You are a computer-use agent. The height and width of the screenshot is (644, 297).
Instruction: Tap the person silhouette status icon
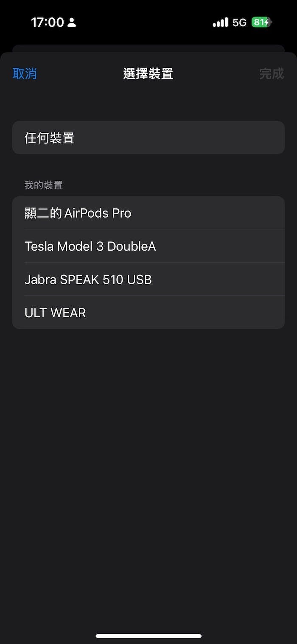(72, 22)
